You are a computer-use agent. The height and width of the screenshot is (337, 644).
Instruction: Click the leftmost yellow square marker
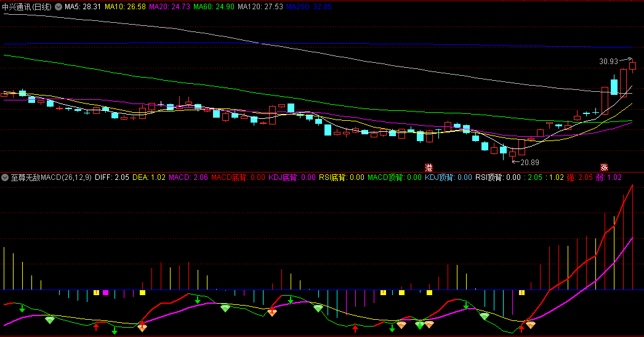coord(96,293)
